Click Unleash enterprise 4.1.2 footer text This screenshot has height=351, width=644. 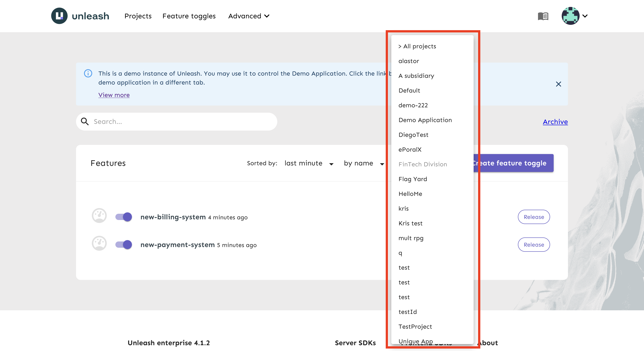tap(169, 343)
